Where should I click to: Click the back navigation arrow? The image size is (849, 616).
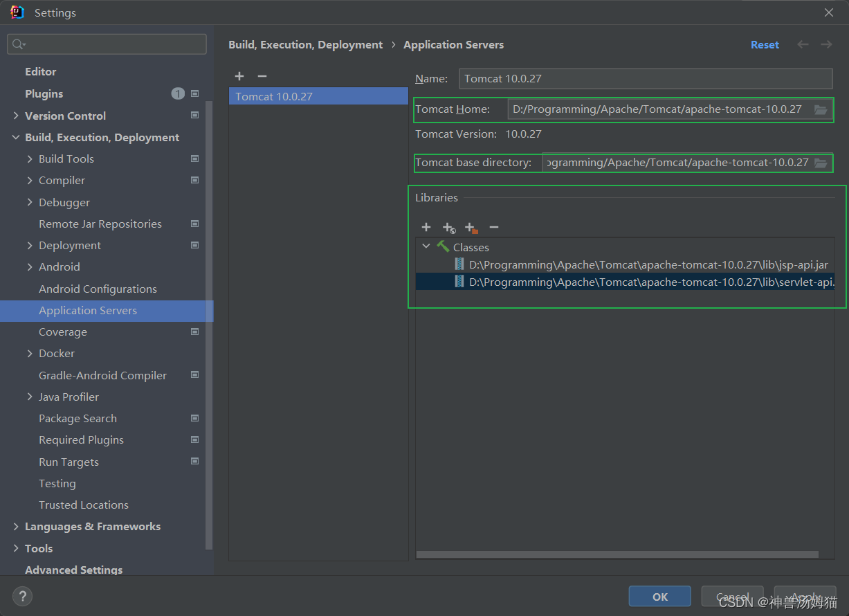803,44
